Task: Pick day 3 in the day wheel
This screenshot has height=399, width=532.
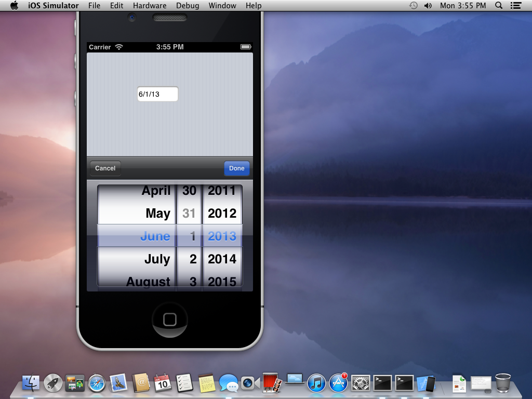Action: click(193, 282)
